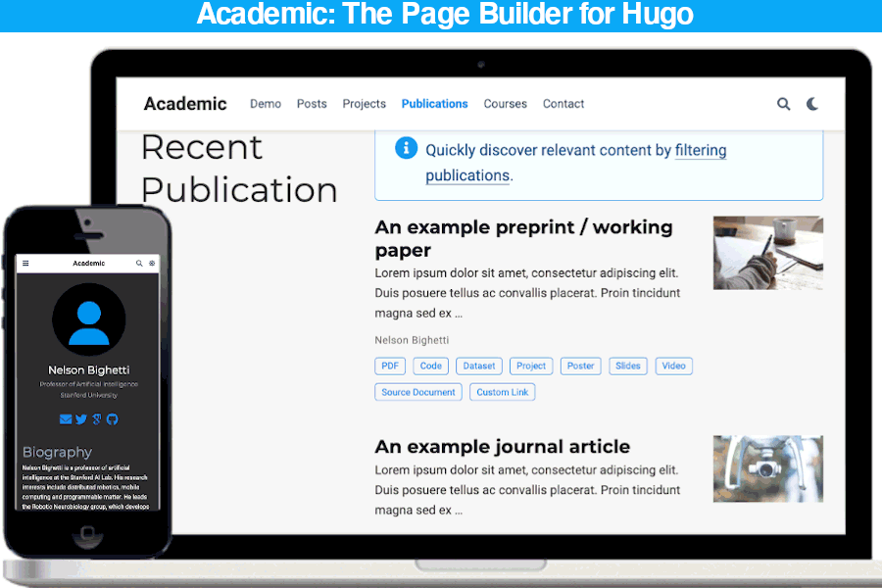Toggle dark mode with the moon icon
This screenshot has height=588, width=882.
click(x=812, y=104)
